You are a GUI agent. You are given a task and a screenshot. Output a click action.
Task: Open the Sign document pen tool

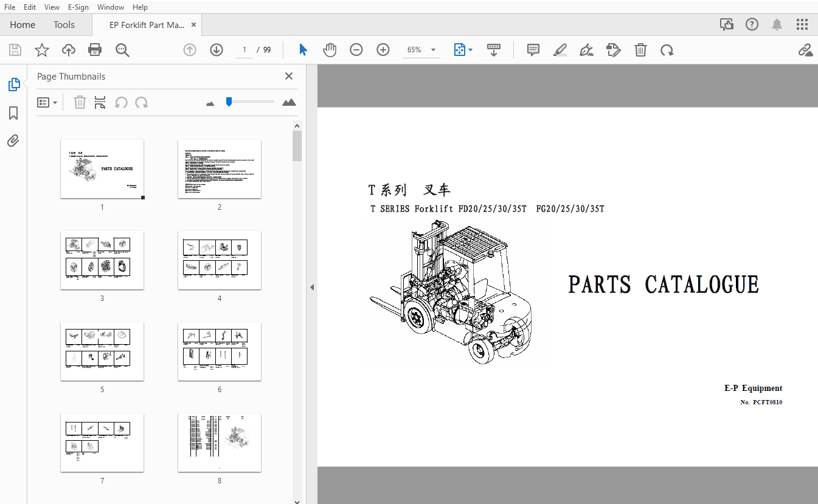coord(587,50)
